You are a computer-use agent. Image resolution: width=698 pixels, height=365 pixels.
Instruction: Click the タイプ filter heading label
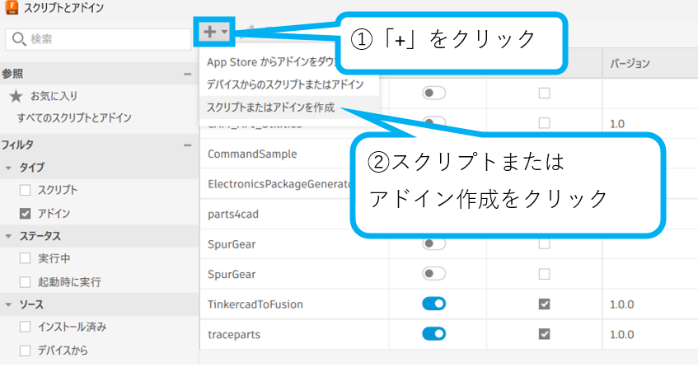click(31, 168)
